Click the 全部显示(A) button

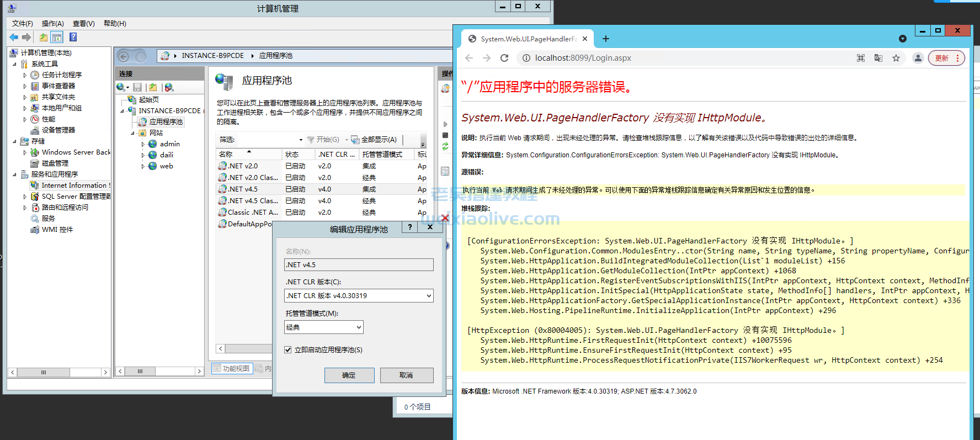point(374,140)
